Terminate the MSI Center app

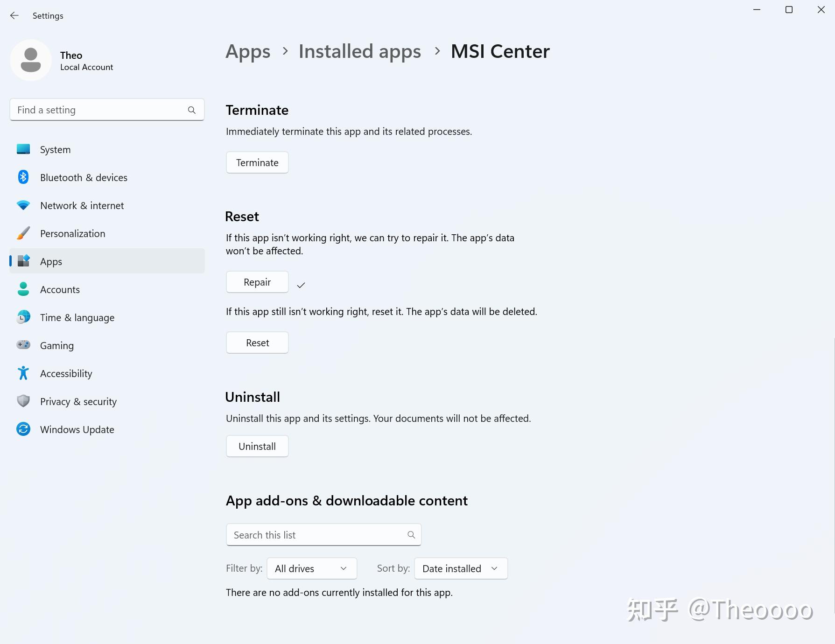[257, 162]
